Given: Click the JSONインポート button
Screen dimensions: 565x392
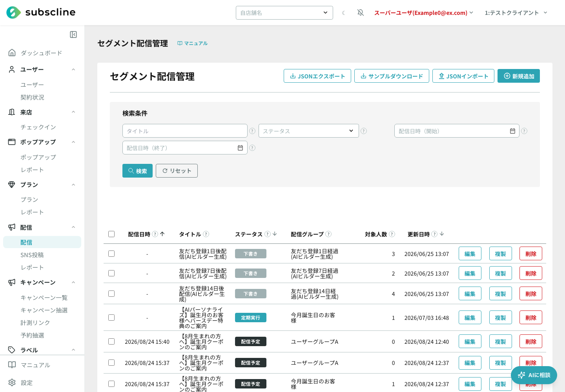Looking at the screenshot, I should (x=463, y=76).
